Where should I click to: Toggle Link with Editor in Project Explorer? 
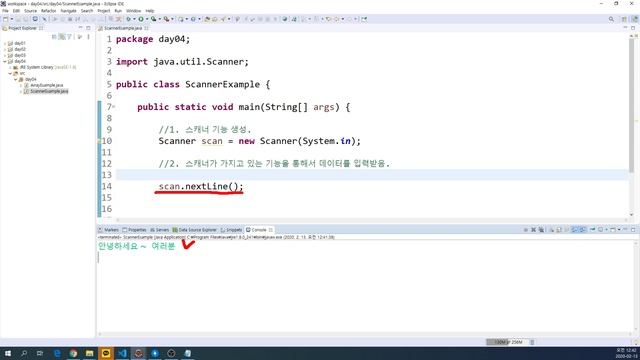click(62, 37)
